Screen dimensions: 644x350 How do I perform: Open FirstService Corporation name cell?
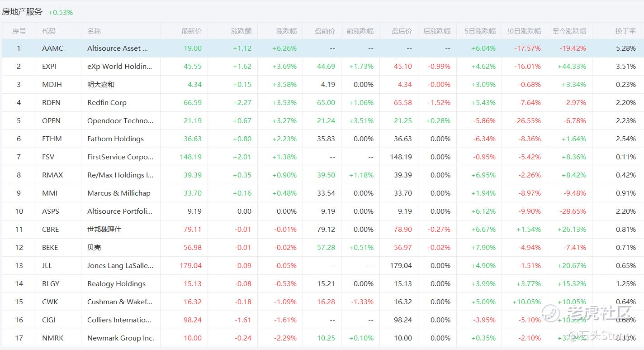pyautogui.click(x=120, y=157)
